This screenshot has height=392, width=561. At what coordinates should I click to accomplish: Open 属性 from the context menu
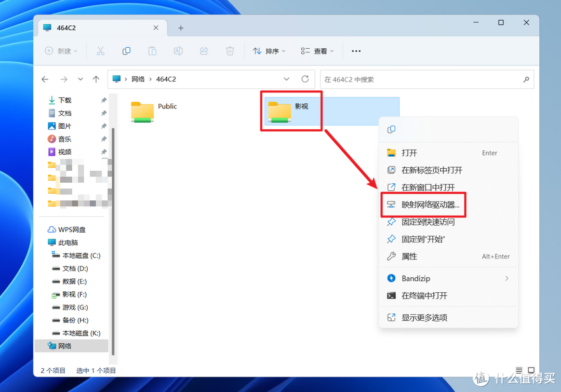click(x=448, y=256)
